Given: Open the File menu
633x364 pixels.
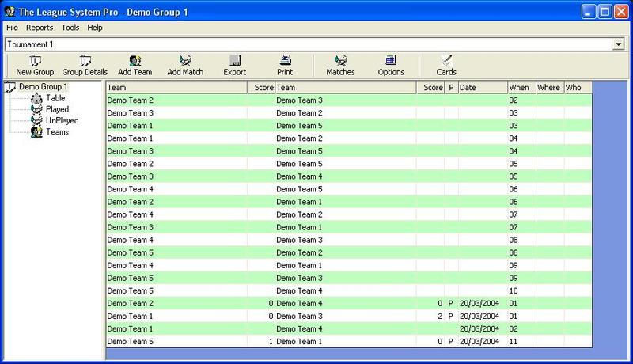Looking at the screenshot, I should click(12, 28).
